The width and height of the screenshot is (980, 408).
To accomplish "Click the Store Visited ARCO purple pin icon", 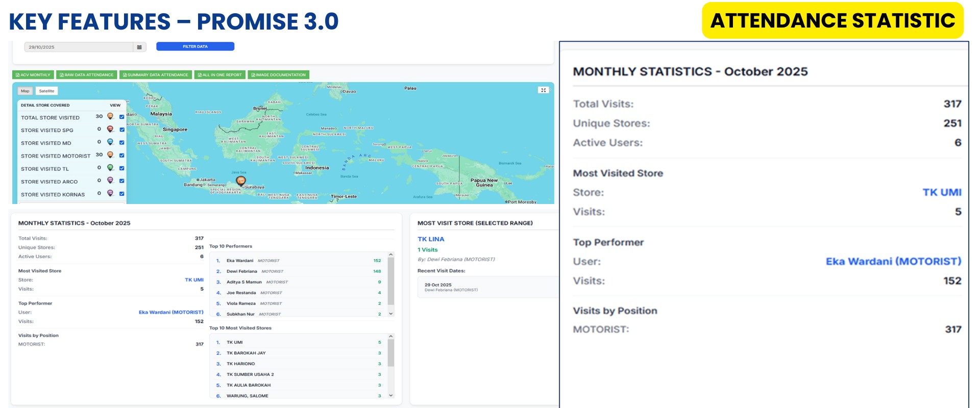I will [x=110, y=181].
